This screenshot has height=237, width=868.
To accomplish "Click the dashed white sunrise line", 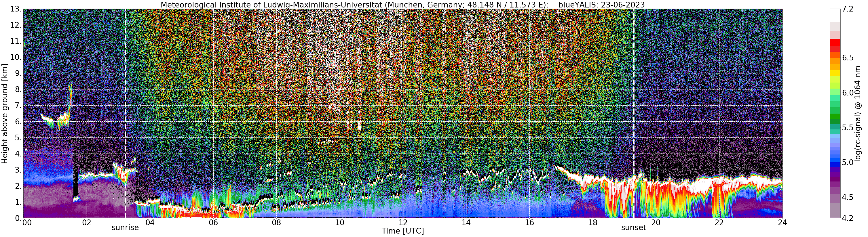I will (125, 113).
